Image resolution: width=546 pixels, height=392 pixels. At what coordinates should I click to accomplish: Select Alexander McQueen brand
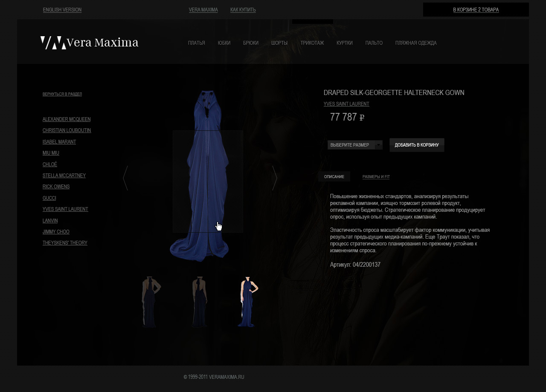coord(67,119)
